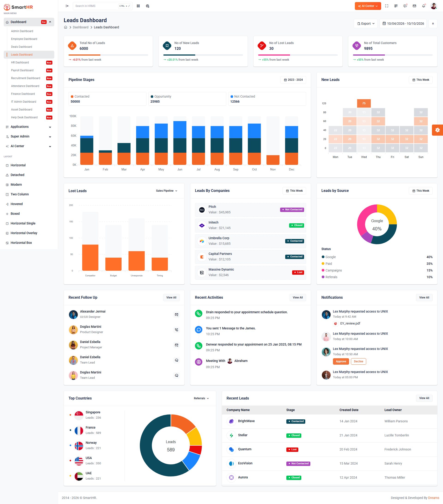Collapse the Dashboard menu group
The image size is (443, 504).
click(29, 22)
